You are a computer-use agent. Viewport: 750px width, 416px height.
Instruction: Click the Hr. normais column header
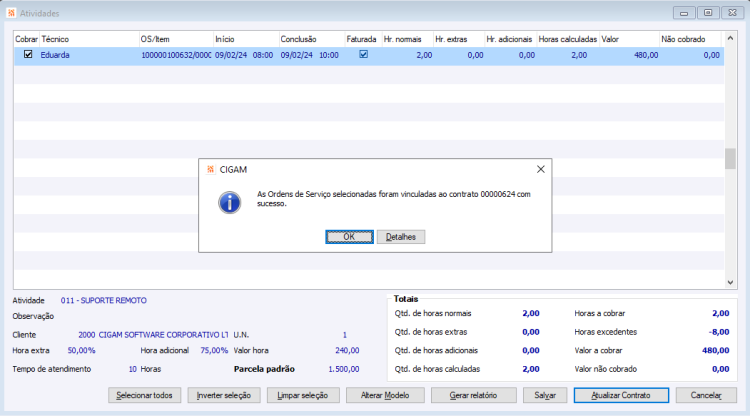click(x=407, y=39)
